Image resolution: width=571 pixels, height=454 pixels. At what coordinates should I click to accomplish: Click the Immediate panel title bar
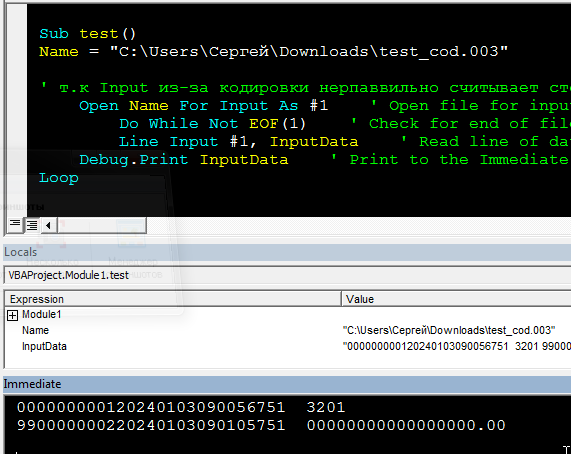tap(287, 384)
